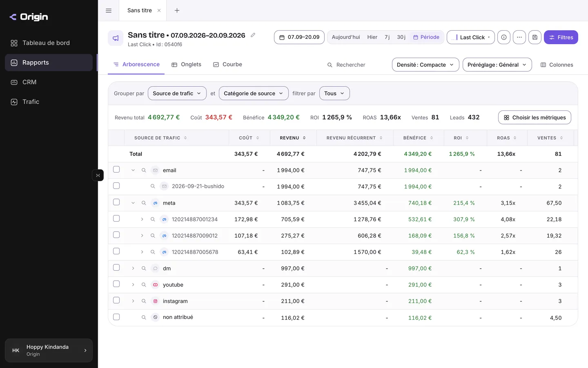Open Catégorie de source dropdown
Image resolution: width=588 pixels, height=368 pixels.
254,93
